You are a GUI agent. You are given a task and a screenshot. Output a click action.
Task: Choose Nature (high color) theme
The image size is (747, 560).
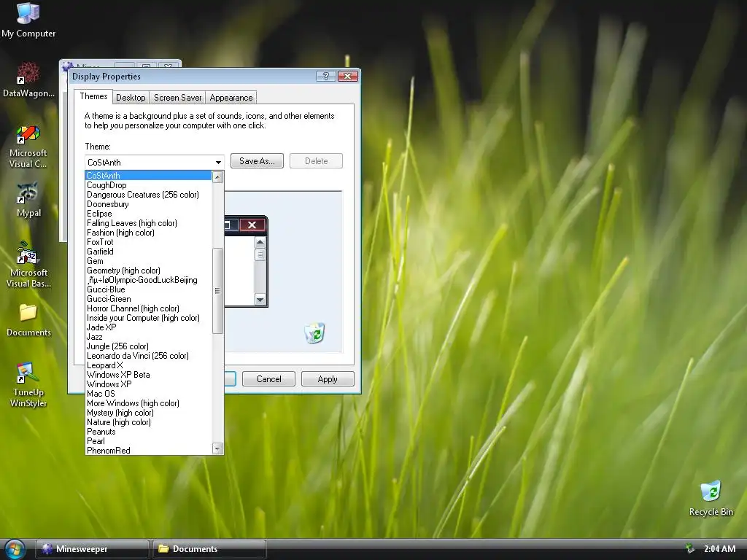(148, 422)
